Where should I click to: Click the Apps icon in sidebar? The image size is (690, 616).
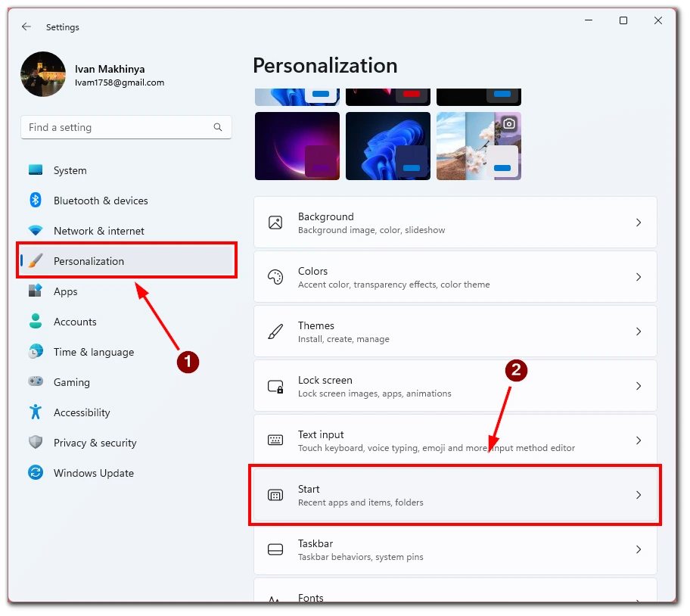coord(36,291)
